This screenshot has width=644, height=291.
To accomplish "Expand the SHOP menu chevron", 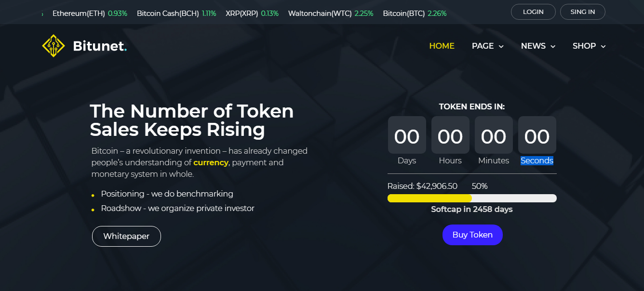I will coord(603,46).
